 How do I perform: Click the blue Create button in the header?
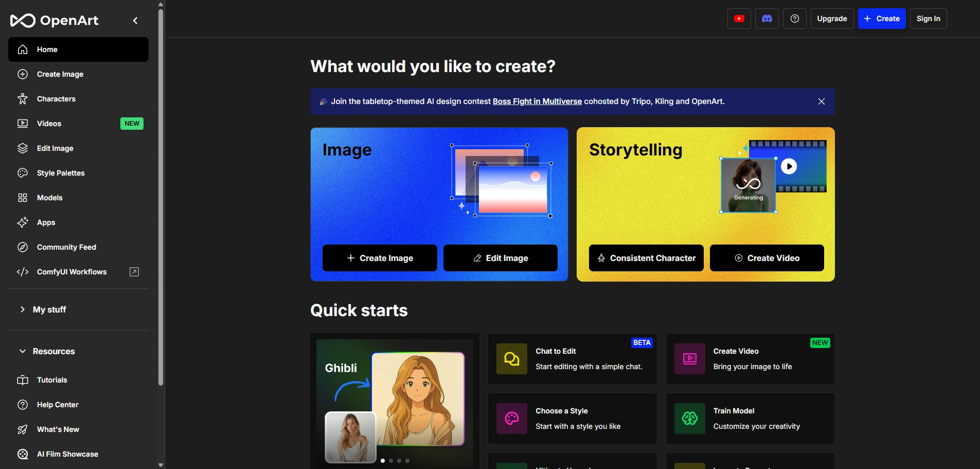882,19
